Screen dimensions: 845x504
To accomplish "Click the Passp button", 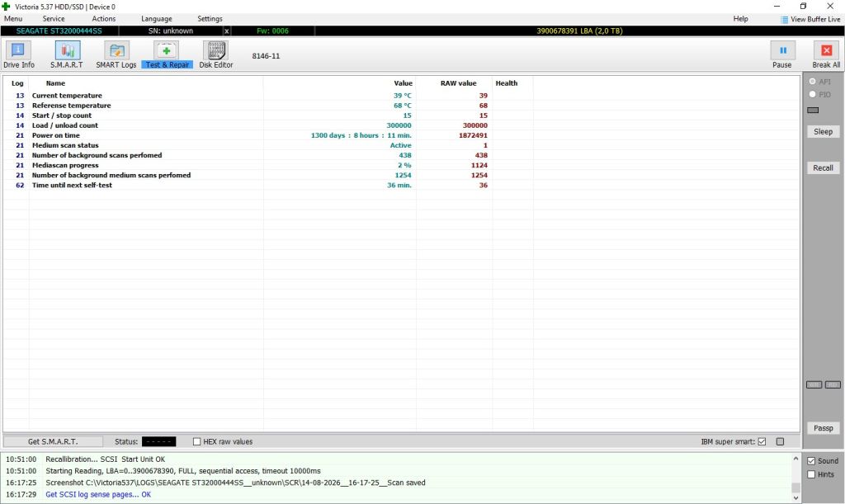I will 823,428.
